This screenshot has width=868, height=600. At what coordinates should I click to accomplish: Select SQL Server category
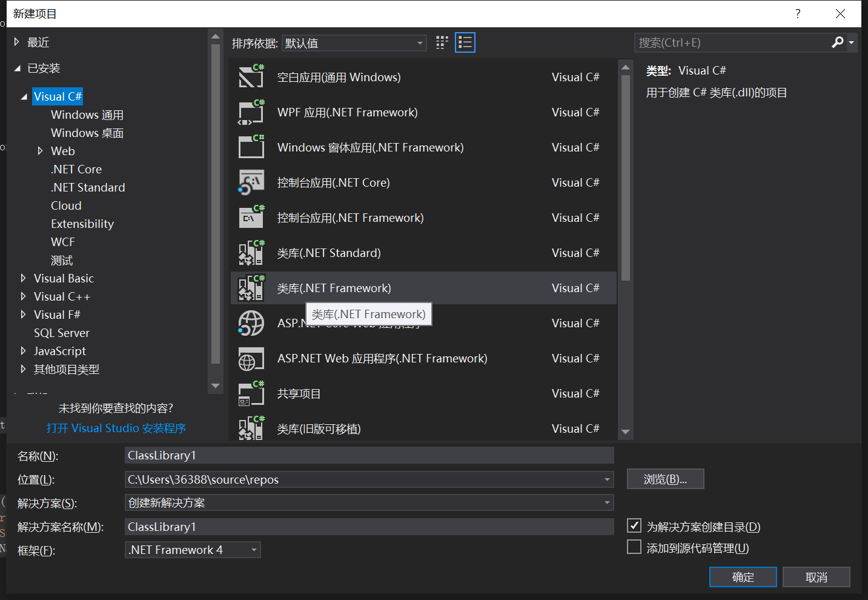[62, 333]
